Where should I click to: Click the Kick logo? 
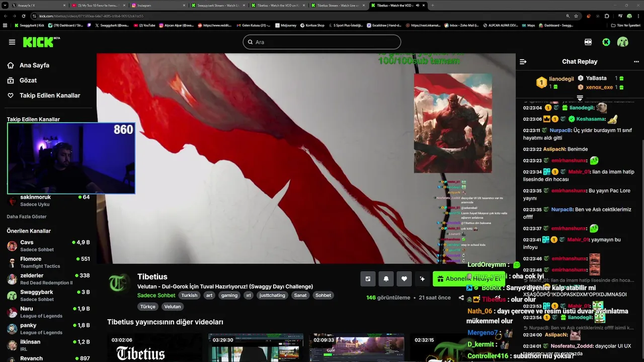click(41, 42)
